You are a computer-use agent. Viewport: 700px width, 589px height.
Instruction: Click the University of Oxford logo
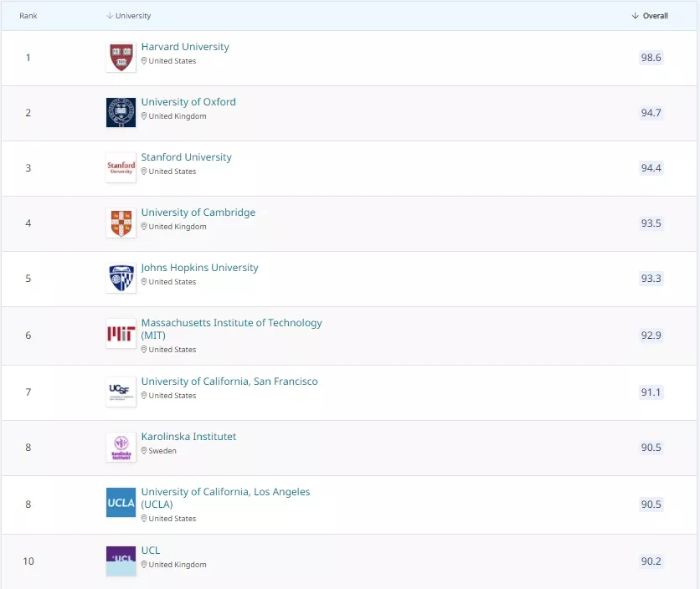(121, 113)
